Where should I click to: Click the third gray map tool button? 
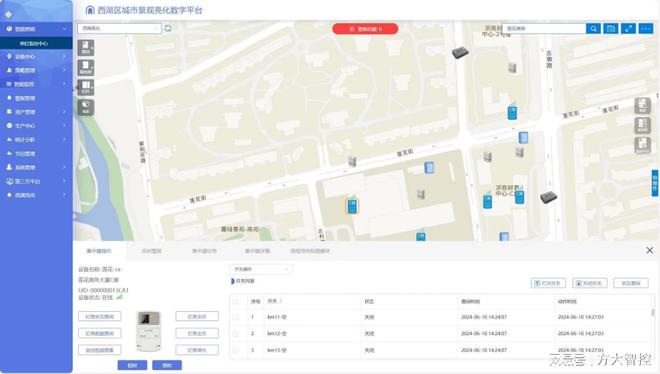coord(85,87)
